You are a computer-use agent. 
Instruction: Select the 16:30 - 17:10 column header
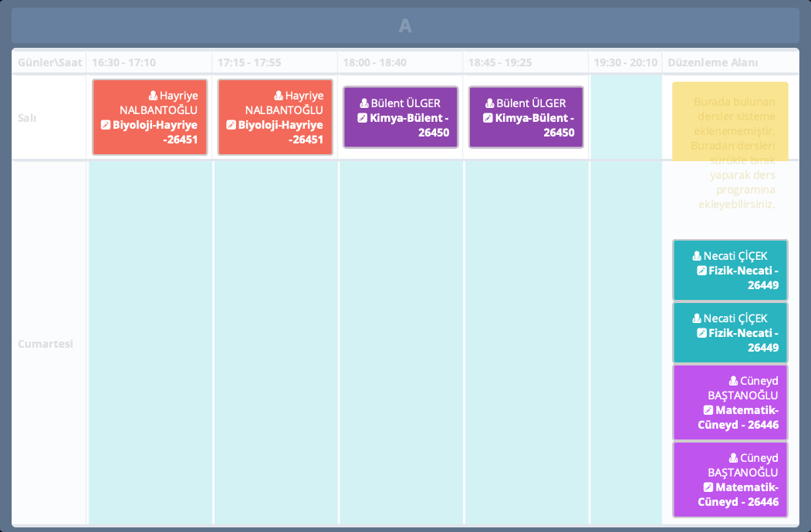pyautogui.click(x=123, y=62)
